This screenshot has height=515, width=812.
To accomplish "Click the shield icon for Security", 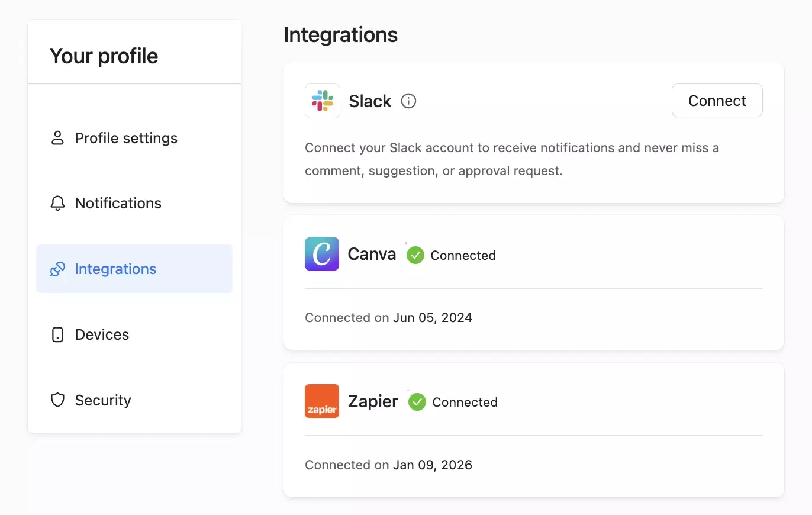I will [x=57, y=400].
